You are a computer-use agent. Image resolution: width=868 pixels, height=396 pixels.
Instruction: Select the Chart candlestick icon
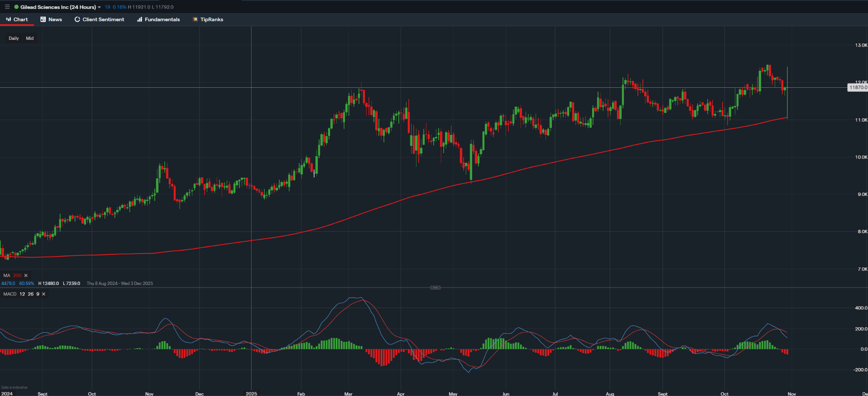click(x=8, y=19)
